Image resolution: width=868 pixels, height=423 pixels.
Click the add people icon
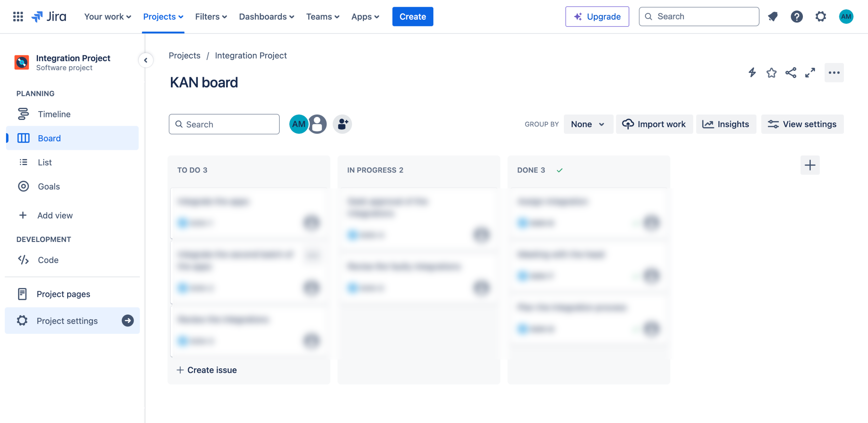point(342,124)
